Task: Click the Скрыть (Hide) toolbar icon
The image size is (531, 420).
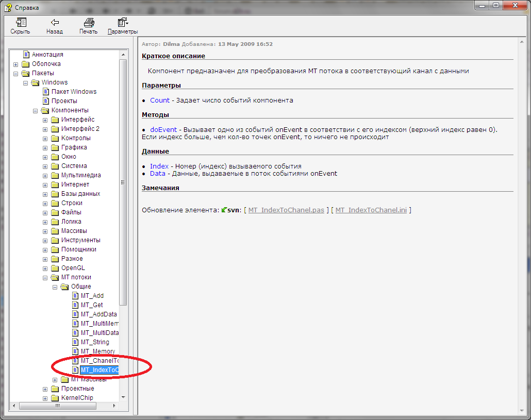Action: (x=21, y=23)
